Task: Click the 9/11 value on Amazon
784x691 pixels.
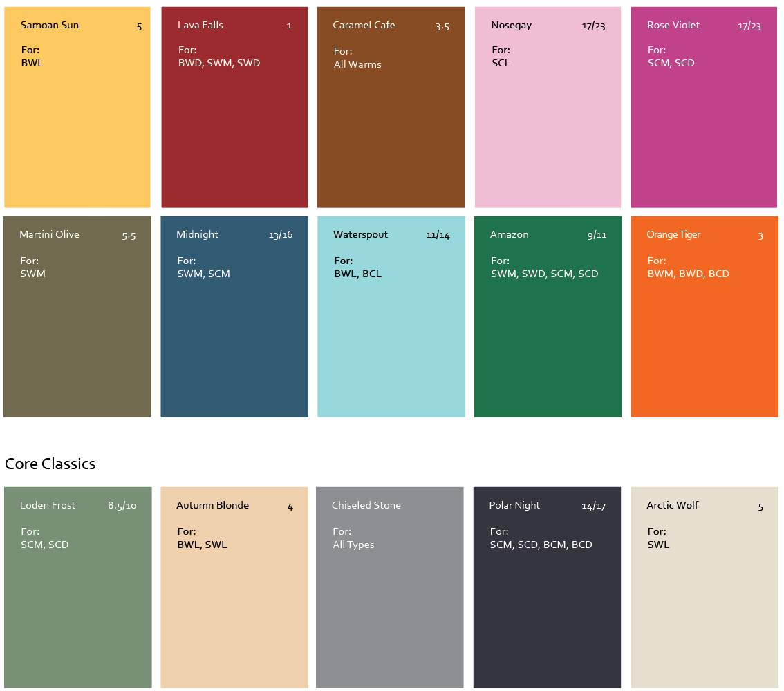Action: click(597, 235)
